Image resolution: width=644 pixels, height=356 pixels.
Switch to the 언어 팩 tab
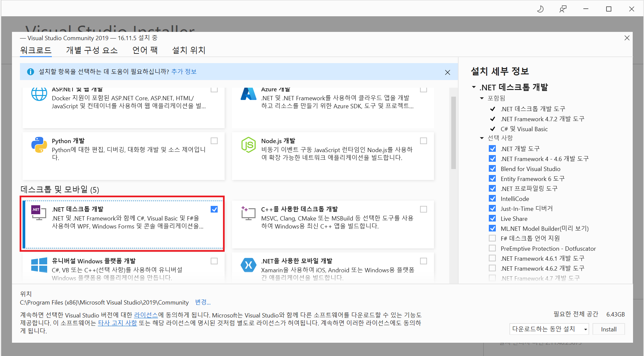145,50
